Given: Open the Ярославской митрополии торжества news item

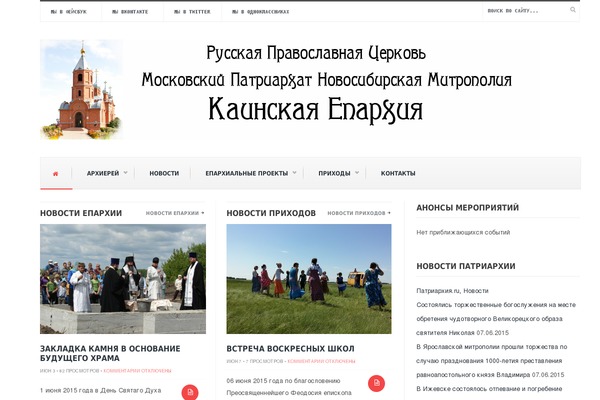Looking at the screenshot, I should (x=492, y=361).
